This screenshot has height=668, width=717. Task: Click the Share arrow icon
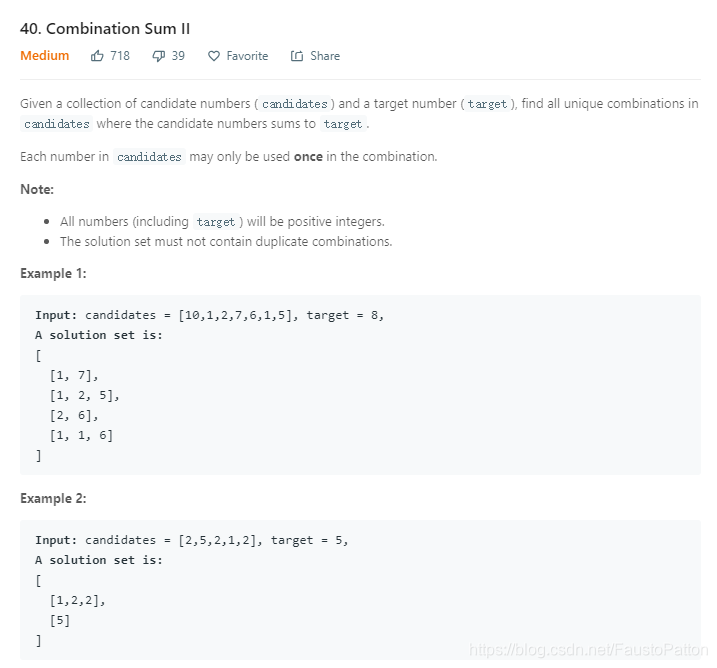click(297, 56)
